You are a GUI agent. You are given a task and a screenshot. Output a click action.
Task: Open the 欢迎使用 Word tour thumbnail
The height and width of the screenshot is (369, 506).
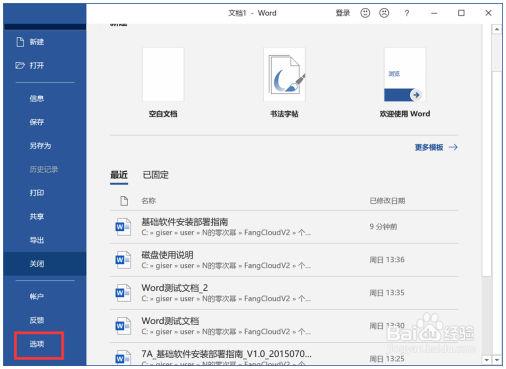(405, 74)
